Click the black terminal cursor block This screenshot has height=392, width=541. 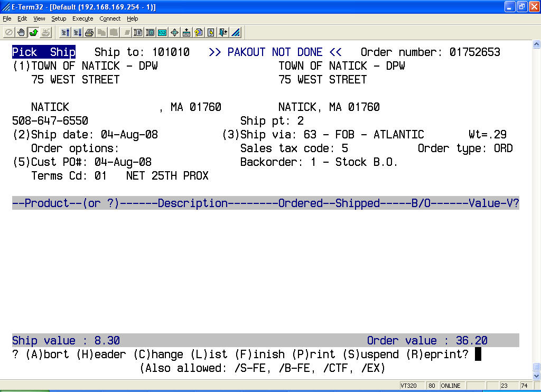click(x=478, y=354)
